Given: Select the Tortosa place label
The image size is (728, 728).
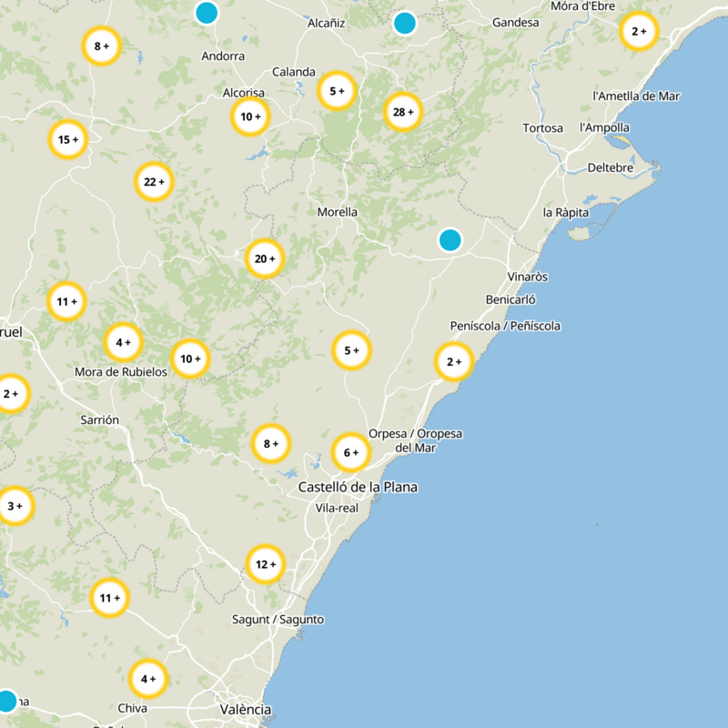Looking at the screenshot, I should pyautogui.click(x=543, y=128).
